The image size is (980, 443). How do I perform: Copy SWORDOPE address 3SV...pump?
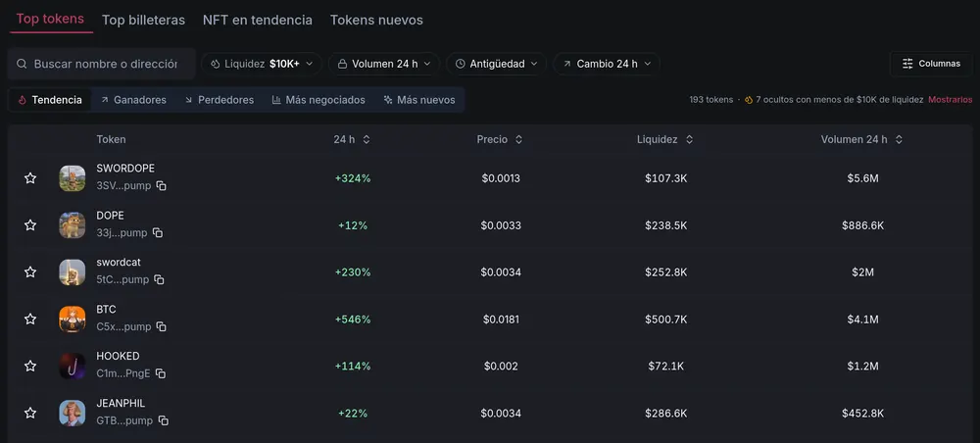pyautogui.click(x=162, y=185)
